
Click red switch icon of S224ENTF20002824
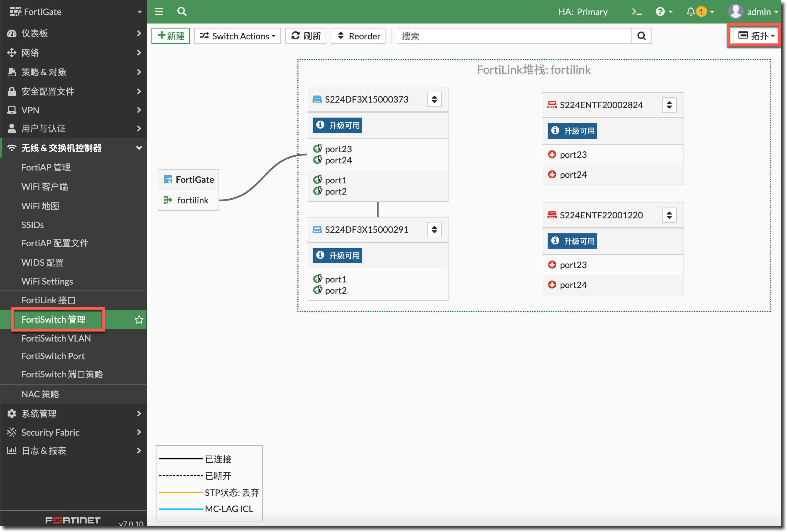point(552,105)
